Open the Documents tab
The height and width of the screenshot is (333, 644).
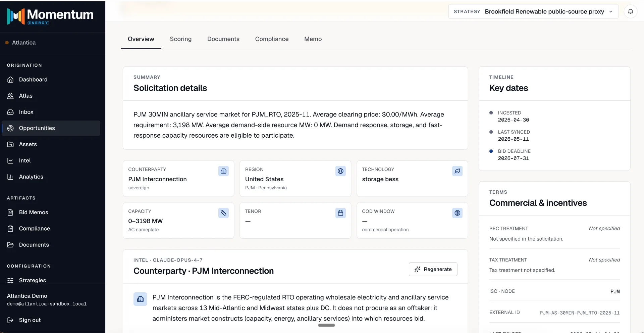click(223, 39)
